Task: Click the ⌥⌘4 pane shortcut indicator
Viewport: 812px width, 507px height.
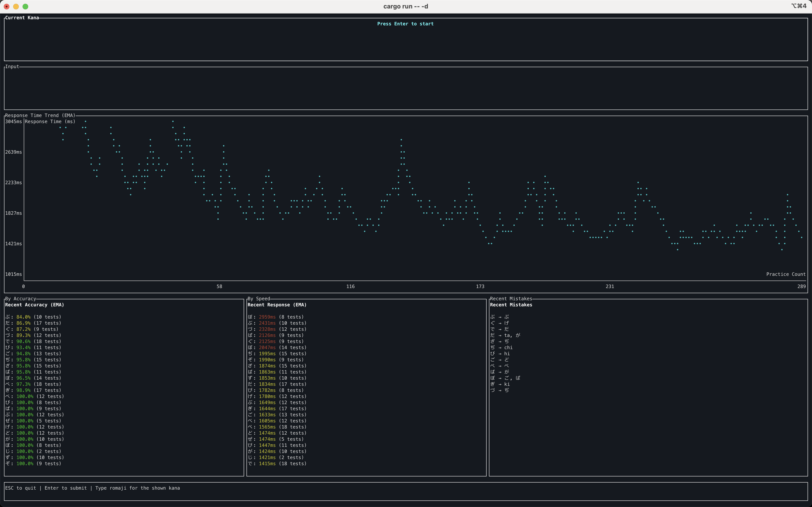Action: [799, 6]
